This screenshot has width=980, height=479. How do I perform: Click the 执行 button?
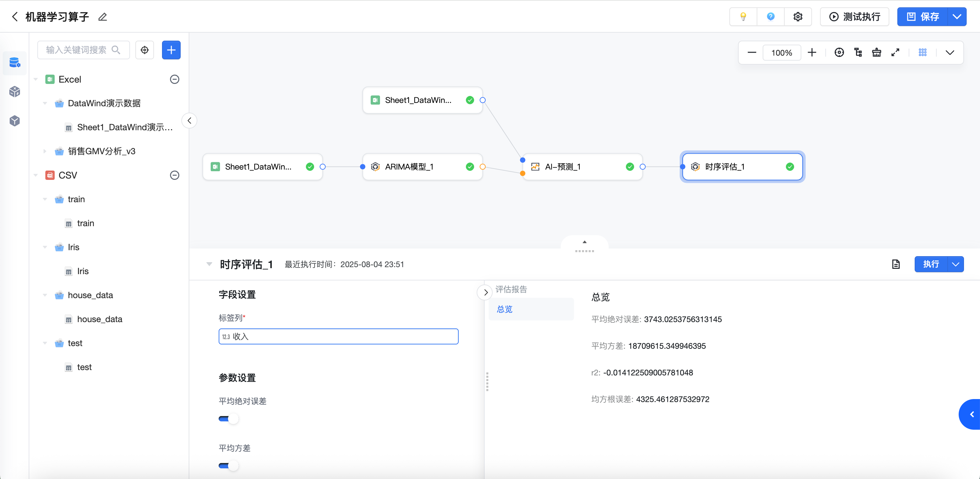tap(931, 264)
